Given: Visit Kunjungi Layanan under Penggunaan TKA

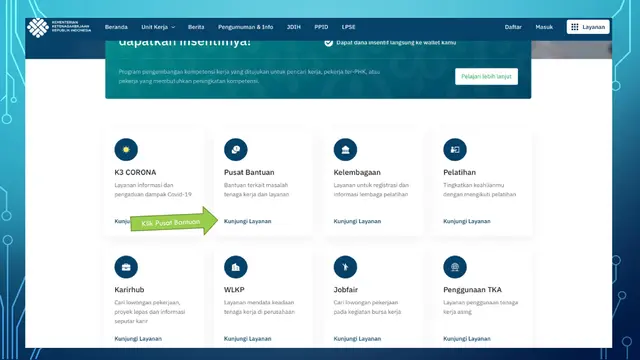Looking at the screenshot, I should 467,339.
